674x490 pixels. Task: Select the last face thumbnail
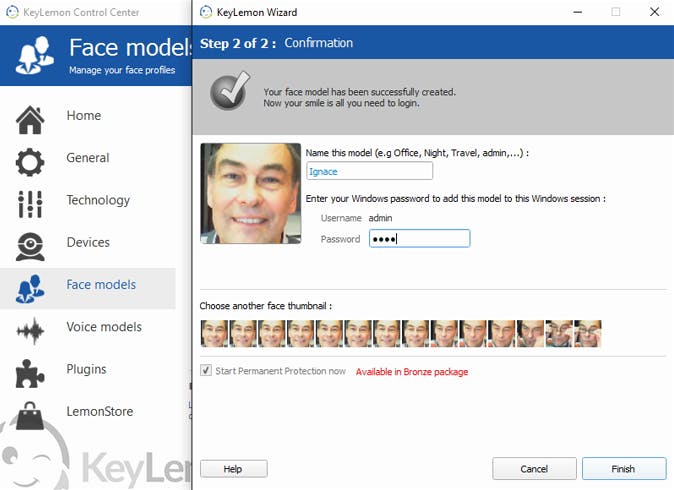pos(588,334)
